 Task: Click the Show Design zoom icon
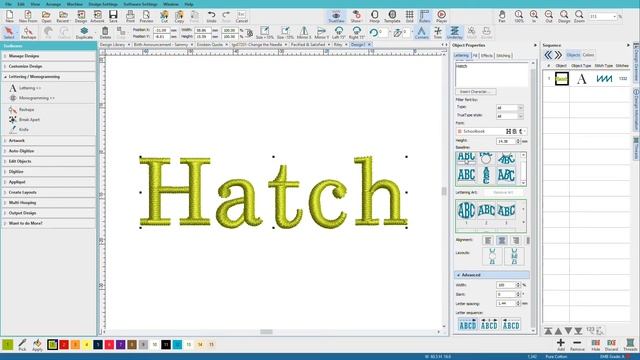564,16
